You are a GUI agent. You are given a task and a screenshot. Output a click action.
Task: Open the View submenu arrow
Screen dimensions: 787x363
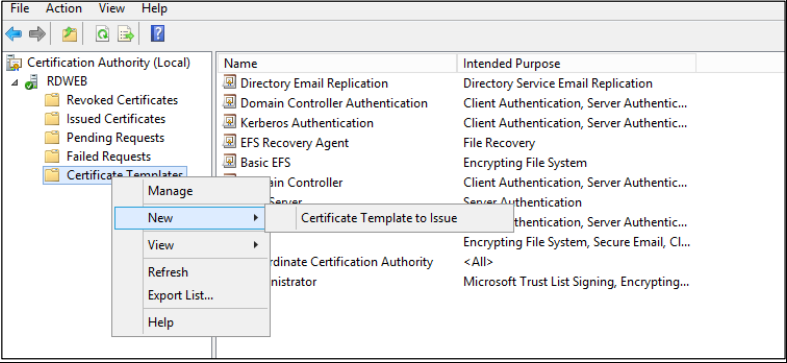click(x=256, y=245)
